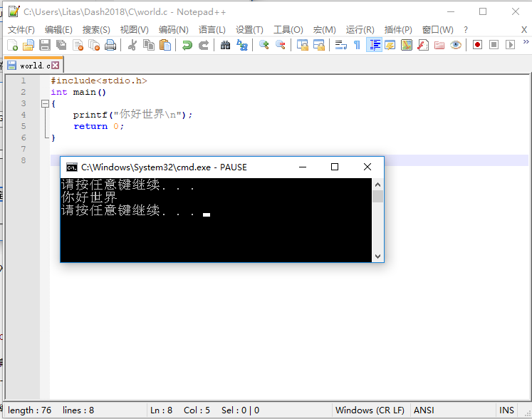532x419 pixels.
Task: Click the 'length : 76' status entry
Action: 29,410
